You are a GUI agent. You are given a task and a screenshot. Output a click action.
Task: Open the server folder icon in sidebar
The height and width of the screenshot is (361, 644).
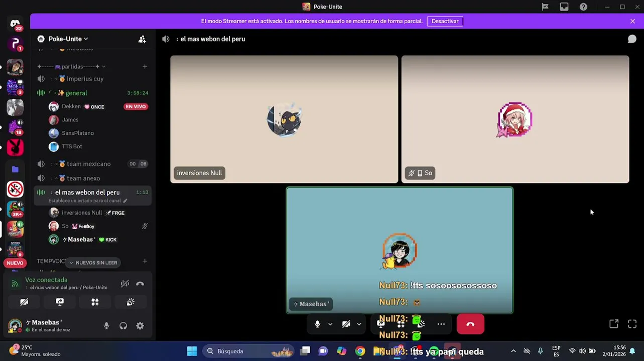tap(15, 169)
